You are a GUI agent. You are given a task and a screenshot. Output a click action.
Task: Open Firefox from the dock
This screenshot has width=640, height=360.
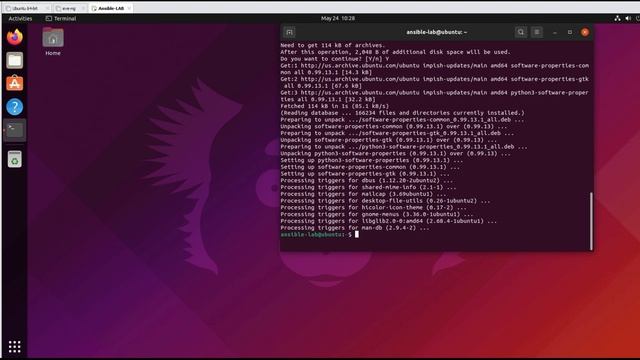[x=15, y=37]
